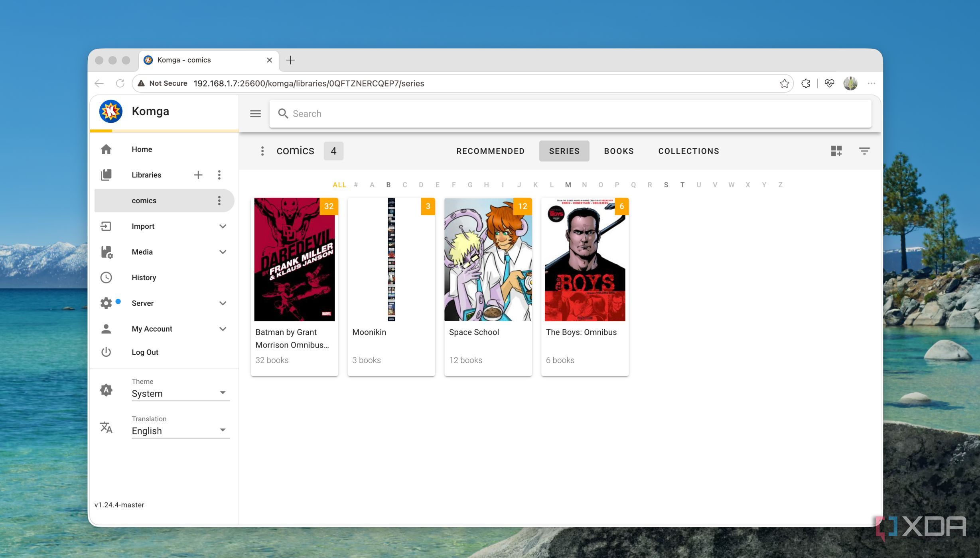This screenshot has width=980, height=558.
Task: Switch to the Collections tab
Action: click(x=688, y=151)
